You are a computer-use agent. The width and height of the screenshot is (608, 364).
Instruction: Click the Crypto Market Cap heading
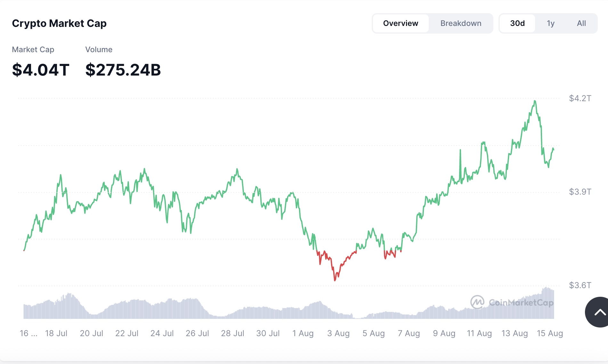pyautogui.click(x=59, y=23)
